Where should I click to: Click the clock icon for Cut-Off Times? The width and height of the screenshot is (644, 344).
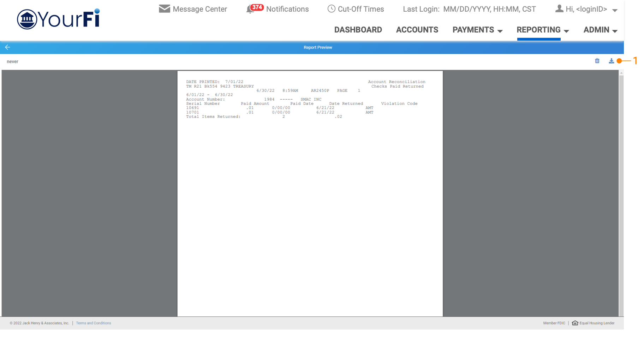pos(331,9)
